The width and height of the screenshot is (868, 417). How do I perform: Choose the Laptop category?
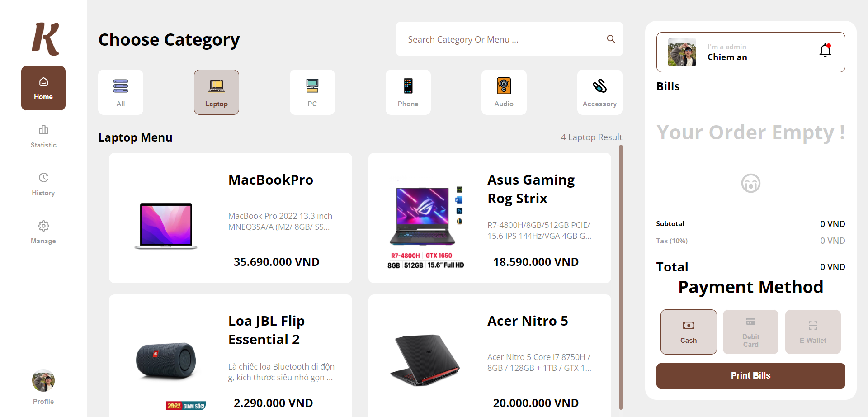coord(217,92)
